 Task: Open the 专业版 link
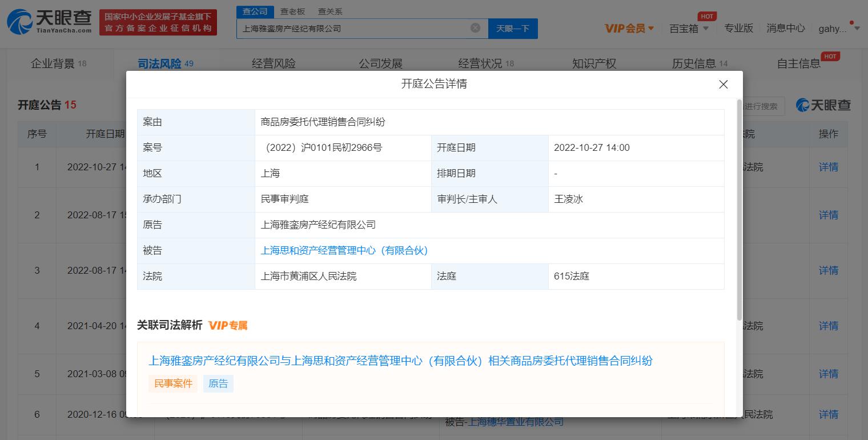[x=739, y=28]
